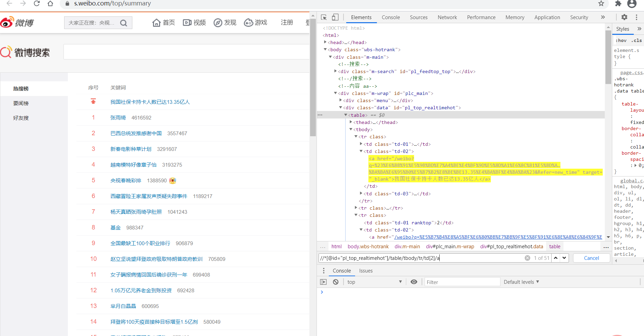Viewport: 644px width, 336px height.
Task: Toggle :hov element state panel
Action: tap(621, 40)
